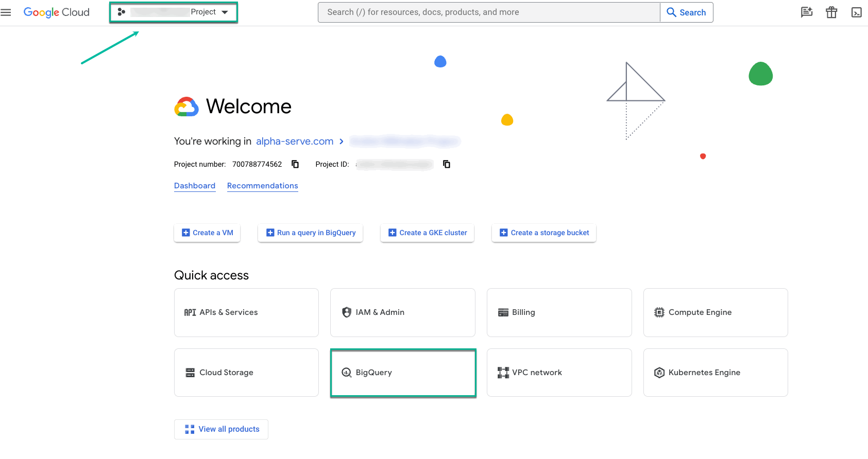The height and width of the screenshot is (459, 868).
Task: Open the hamburger navigation menu
Action: click(6, 12)
